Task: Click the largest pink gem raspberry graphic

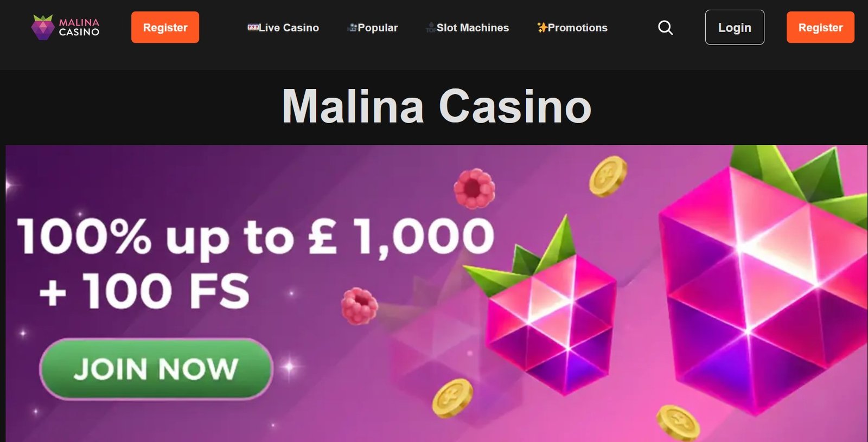Action: click(763, 282)
